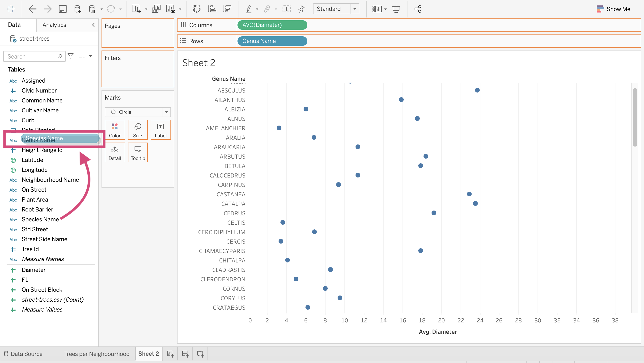
Task: Collapse the Data pane with the chevron
Action: click(x=93, y=25)
